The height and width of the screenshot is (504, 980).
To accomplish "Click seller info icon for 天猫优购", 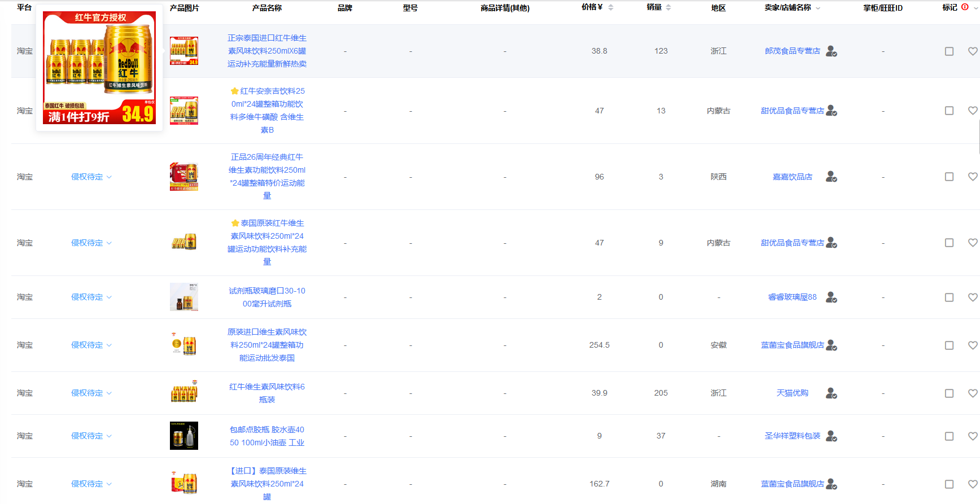I will 831,393.
